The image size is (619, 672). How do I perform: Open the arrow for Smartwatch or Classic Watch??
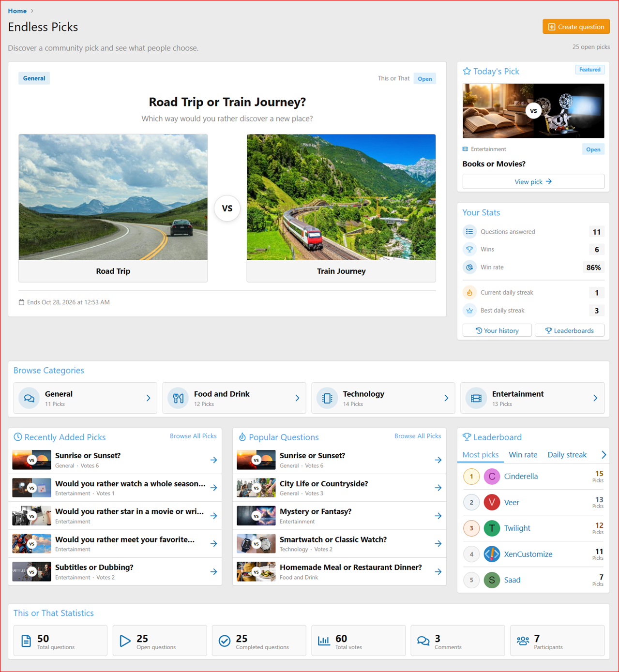(x=438, y=544)
